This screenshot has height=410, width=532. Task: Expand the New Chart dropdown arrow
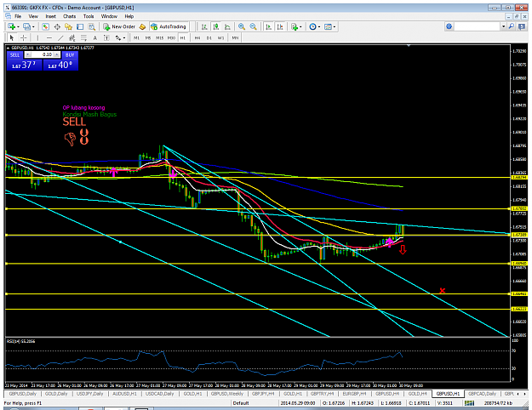tap(18, 26)
